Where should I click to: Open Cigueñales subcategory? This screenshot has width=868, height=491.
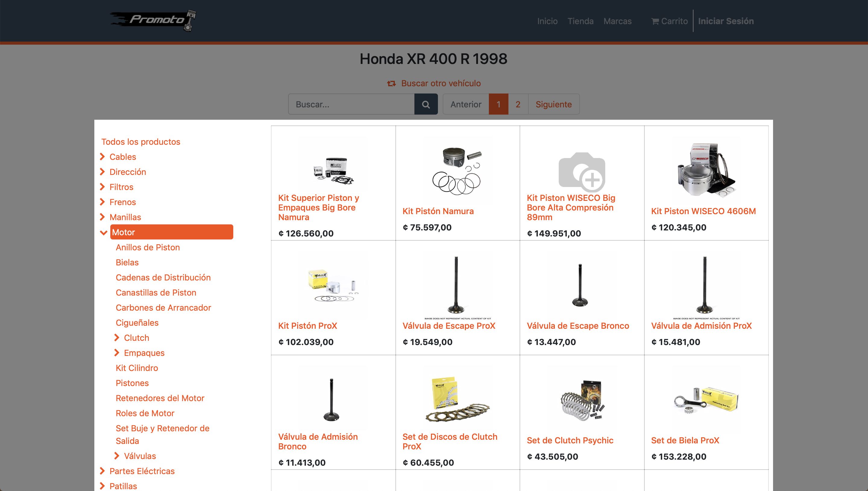(x=137, y=323)
